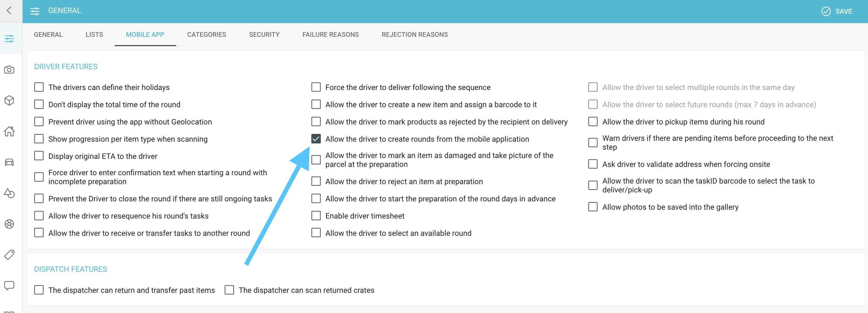
Task: Switch to the GENERAL tab
Action: point(48,35)
